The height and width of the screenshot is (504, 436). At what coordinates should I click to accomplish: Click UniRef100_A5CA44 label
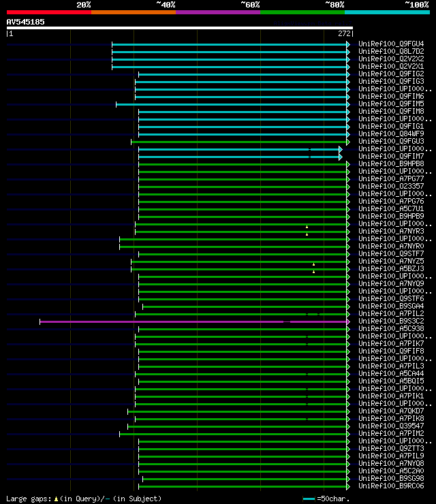point(391,373)
